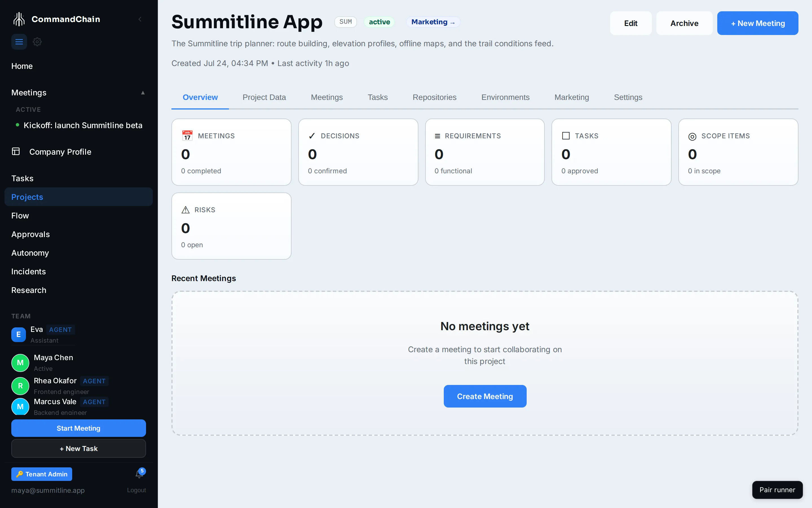Collapse the Meetings section triangle
Viewport: 812px width, 508px height.
[143, 93]
